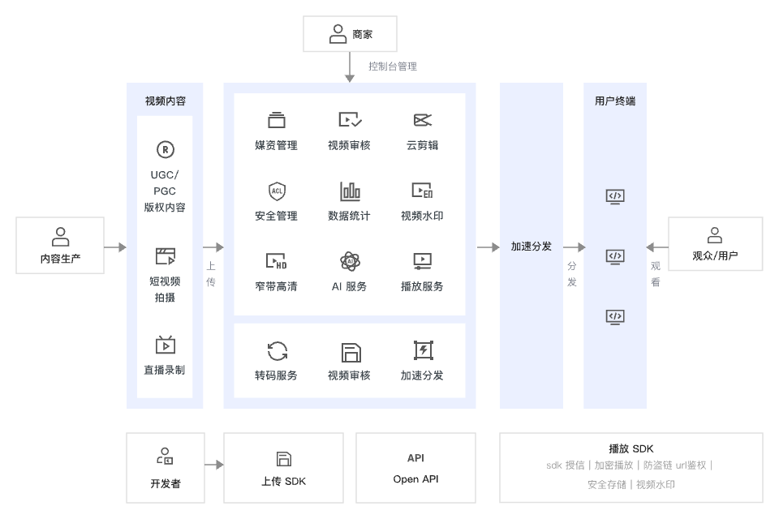Select the 媒资管理 media asset management icon

[x=278, y=118]
